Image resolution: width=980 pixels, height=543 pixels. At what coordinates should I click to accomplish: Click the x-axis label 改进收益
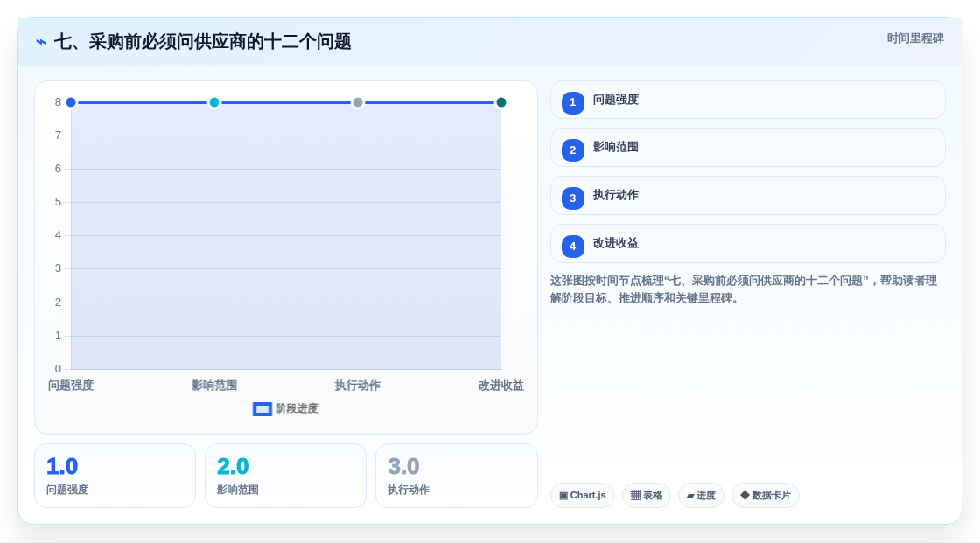click(x=500, y=386)
